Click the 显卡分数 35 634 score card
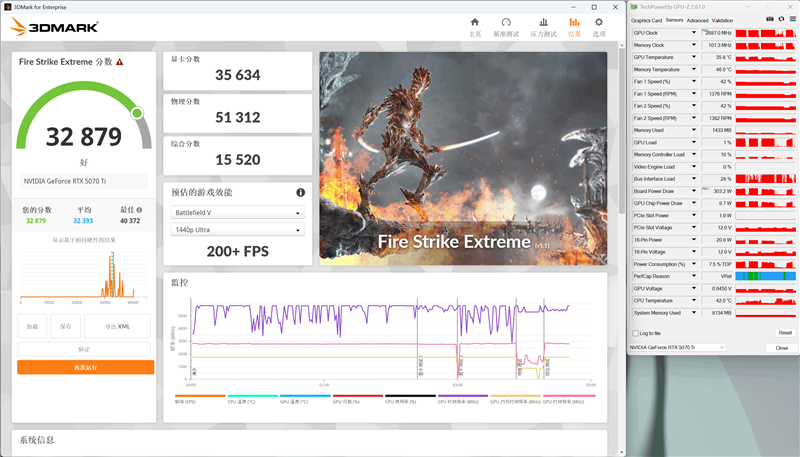This screenshot has height=457, width=800. 237,70
